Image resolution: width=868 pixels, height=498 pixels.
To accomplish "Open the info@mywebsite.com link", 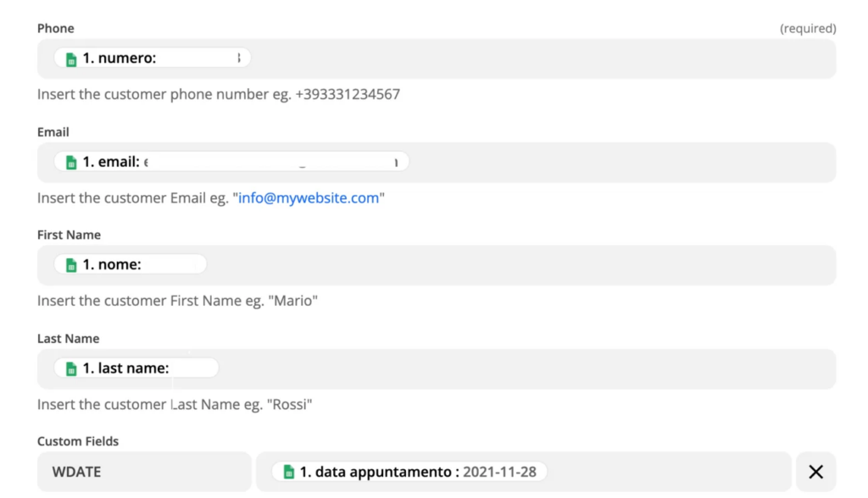I will click(309, 198).
